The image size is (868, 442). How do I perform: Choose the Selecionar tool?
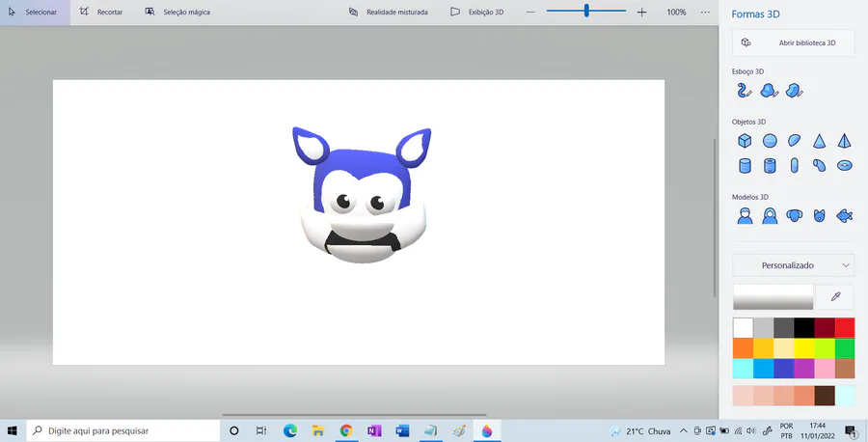pyautogui.click(x=35, y=13)
